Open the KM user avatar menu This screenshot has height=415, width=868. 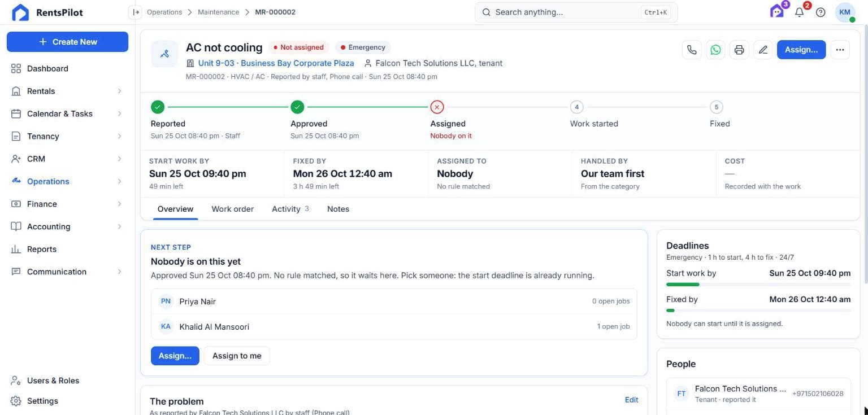coord(845,12)
